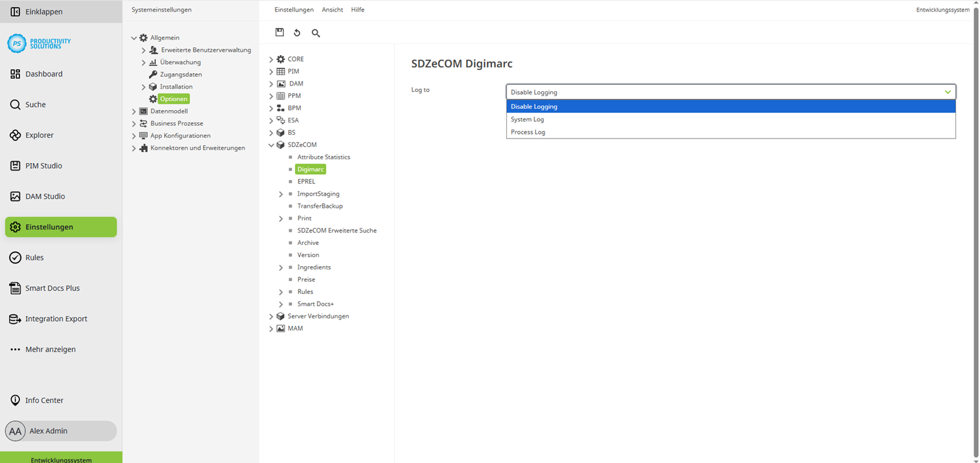The height and width of the screenshot is (463, 980).
Task: Select the Rules sidebar entry
Action: 36,257
